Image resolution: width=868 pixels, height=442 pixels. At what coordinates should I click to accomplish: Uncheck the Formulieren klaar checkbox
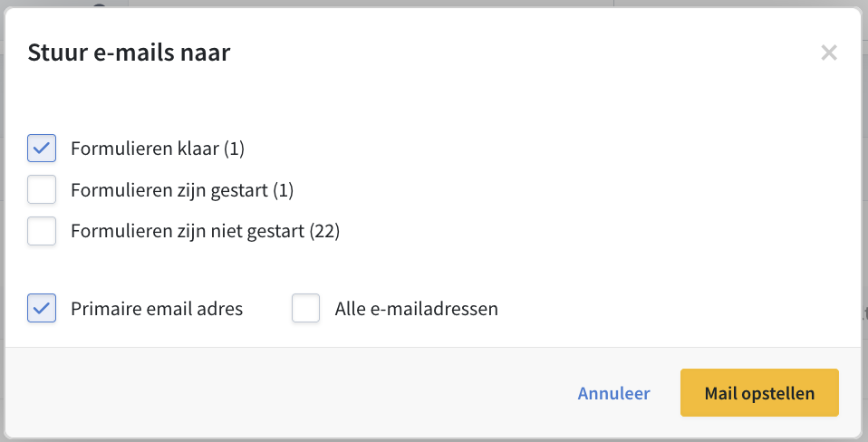pos(42,149)
